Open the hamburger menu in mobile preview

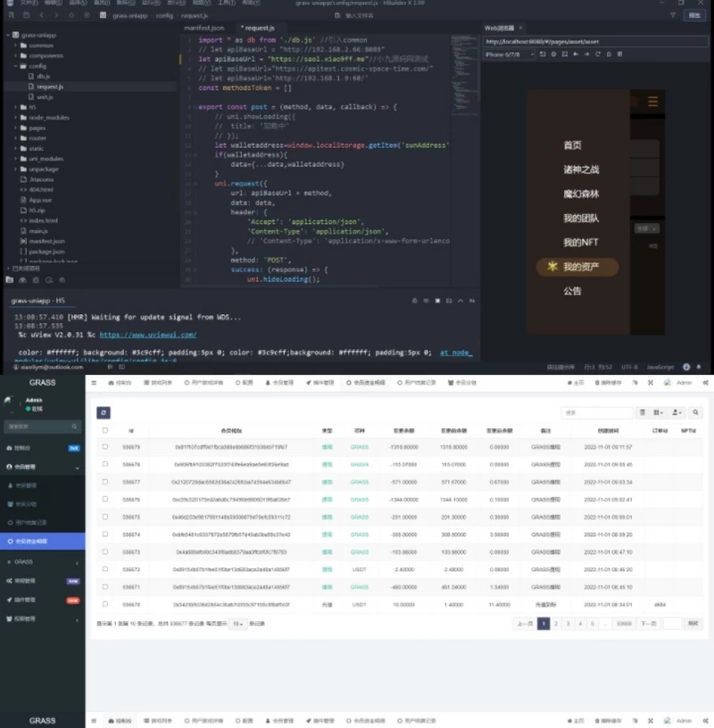652,102
